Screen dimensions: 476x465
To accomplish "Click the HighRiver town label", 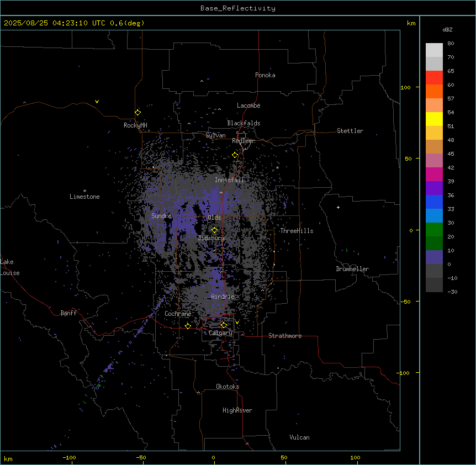I will click(x=237, y=410).
